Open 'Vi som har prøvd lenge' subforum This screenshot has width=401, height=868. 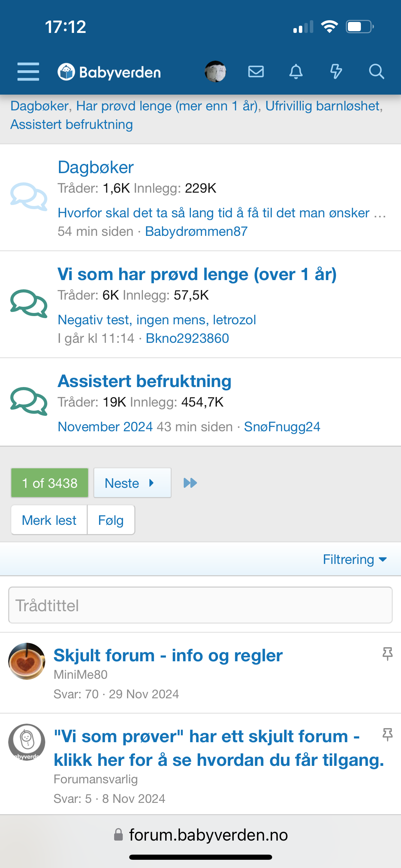point(197,274)
